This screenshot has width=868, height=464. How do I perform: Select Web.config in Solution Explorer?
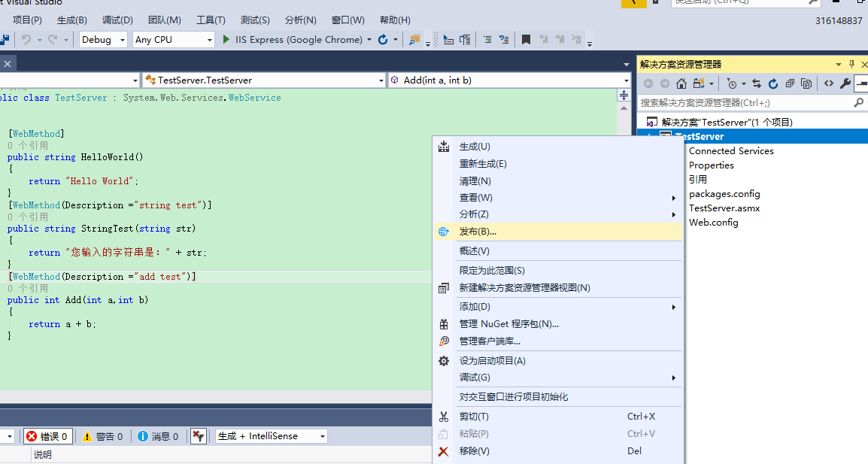coord(714,223)
